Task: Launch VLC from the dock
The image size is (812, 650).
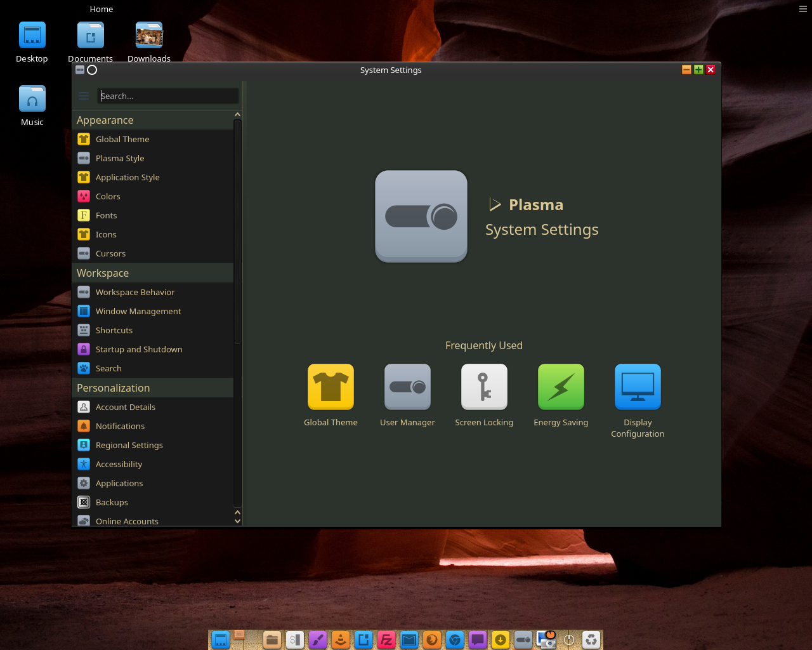Action: click(341, 640)
